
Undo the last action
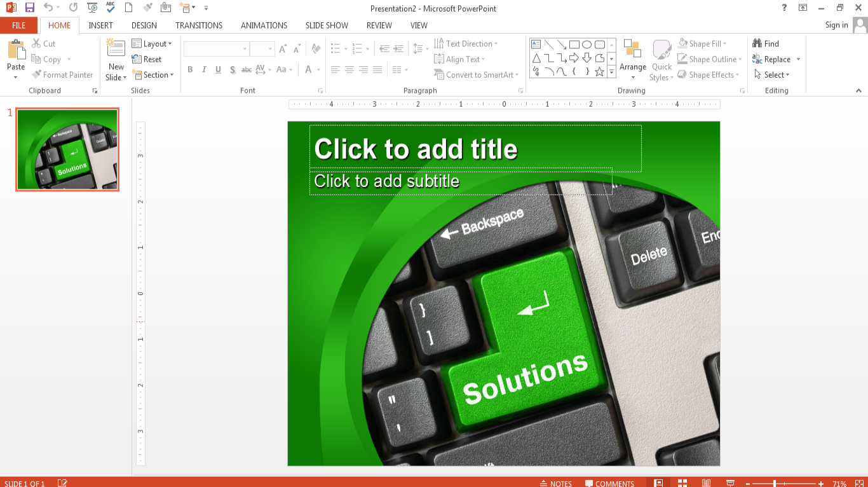tap(48, 8)
